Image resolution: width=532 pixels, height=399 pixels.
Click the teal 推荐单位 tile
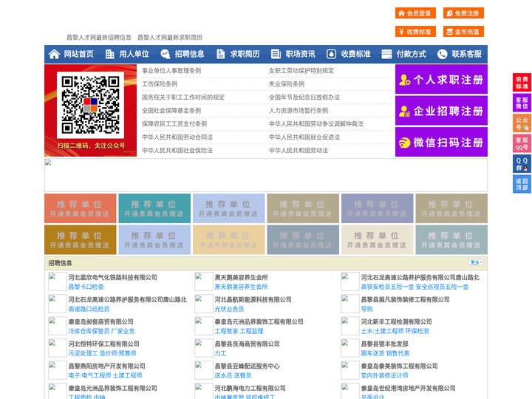pos(154,208)
